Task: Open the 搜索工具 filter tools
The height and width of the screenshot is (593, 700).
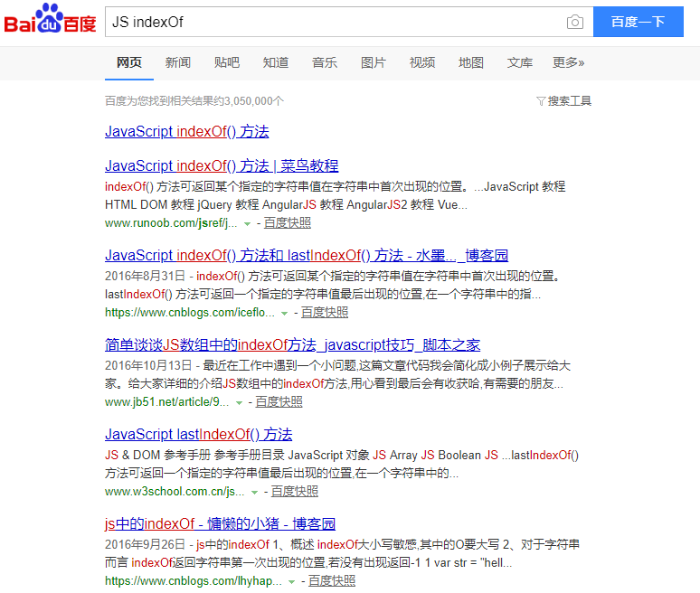Action: [563, 101]
